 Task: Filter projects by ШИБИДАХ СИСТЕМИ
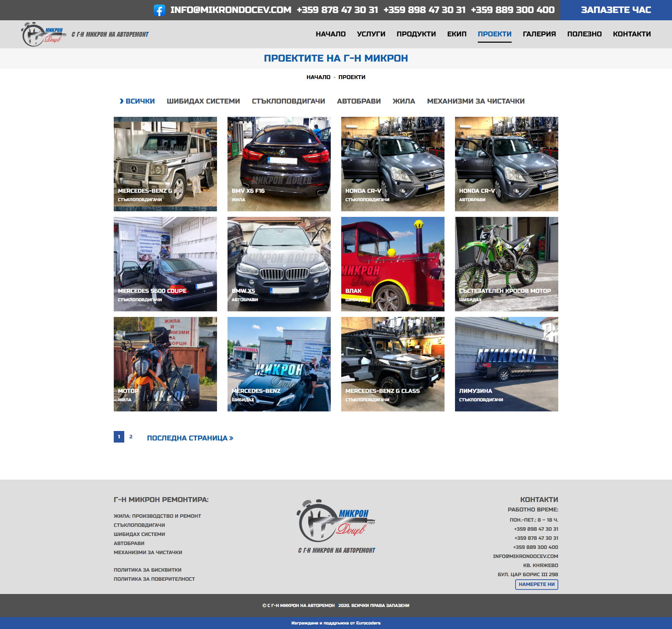point(203,101)
